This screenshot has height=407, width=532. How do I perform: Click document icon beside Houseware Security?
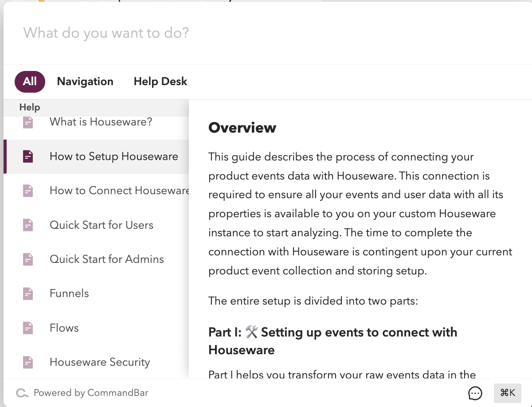[28, 362]
